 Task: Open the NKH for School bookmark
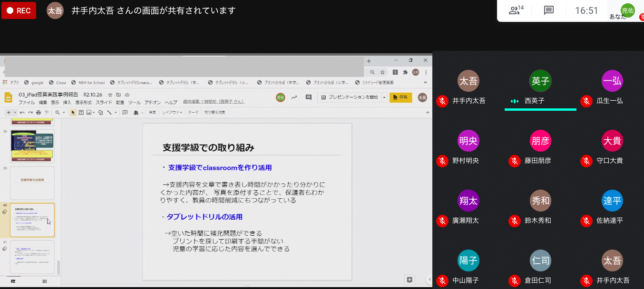pyautogui.click(x=88, y=82)
